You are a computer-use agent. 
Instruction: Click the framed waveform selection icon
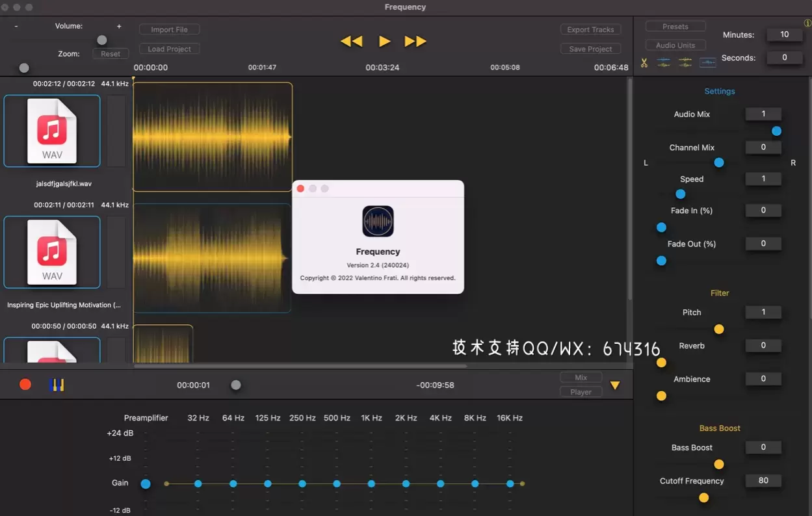(707, 62)
